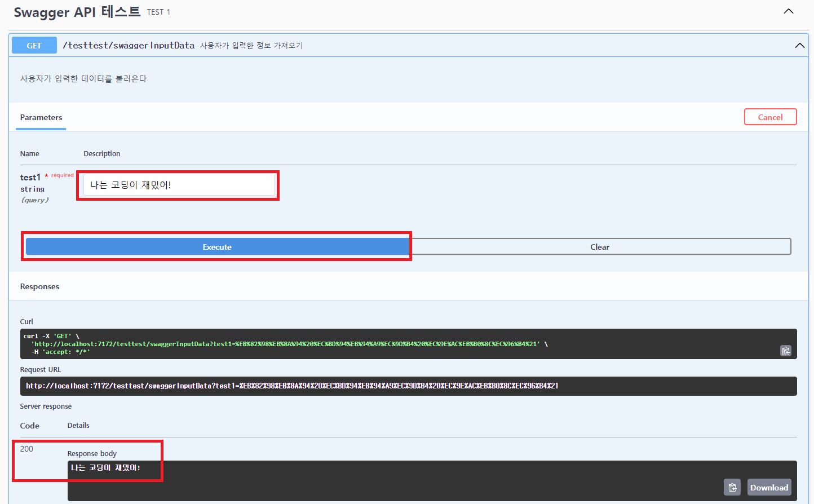Download the response body

pyautogui.click(x=769, y=488)
